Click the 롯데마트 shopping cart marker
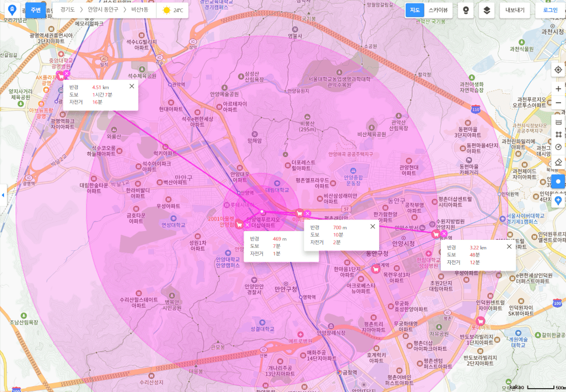Viewport: 566px width, 392px height. pos(481,321)
